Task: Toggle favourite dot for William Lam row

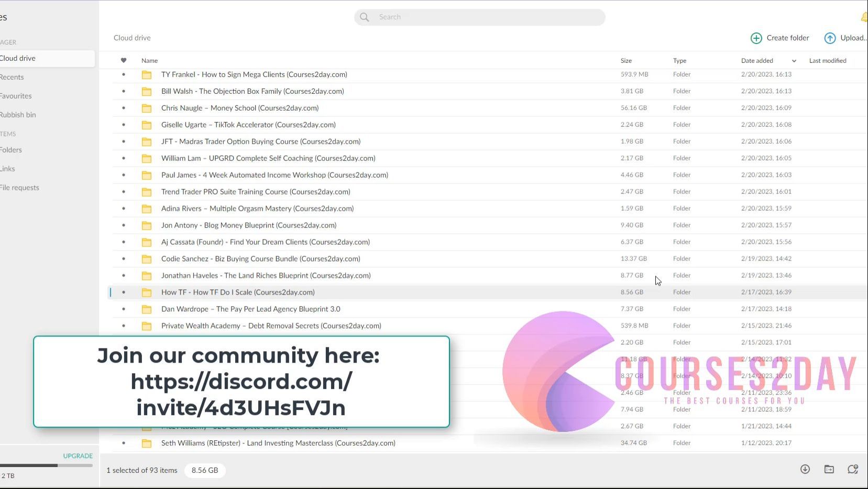Action: 124,158
